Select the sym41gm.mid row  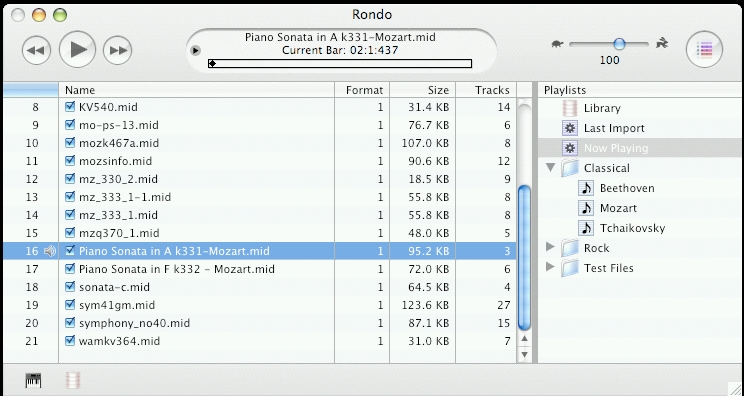click(x=260, y=305)
